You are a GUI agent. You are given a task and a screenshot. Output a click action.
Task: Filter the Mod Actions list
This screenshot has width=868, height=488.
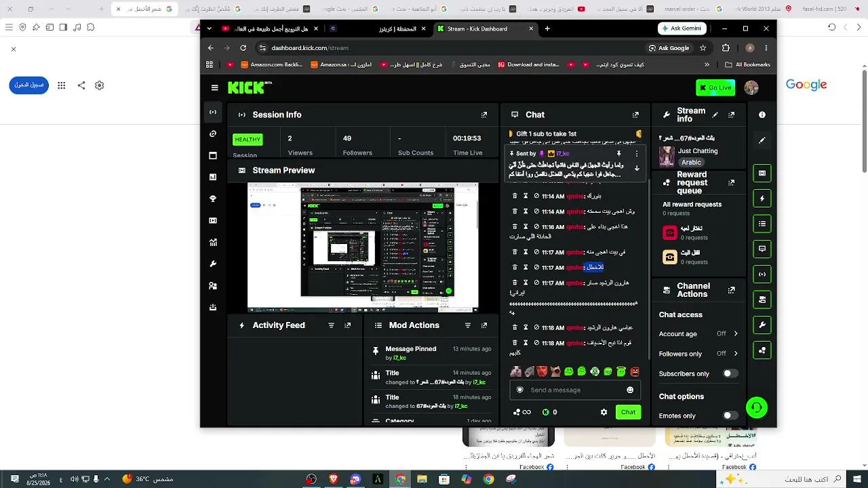(x=468, y=325)
